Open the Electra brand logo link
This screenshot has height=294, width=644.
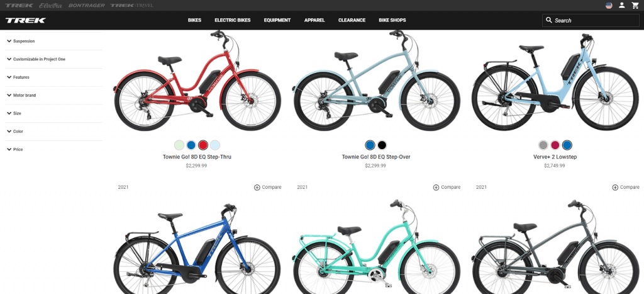[50, 5]
